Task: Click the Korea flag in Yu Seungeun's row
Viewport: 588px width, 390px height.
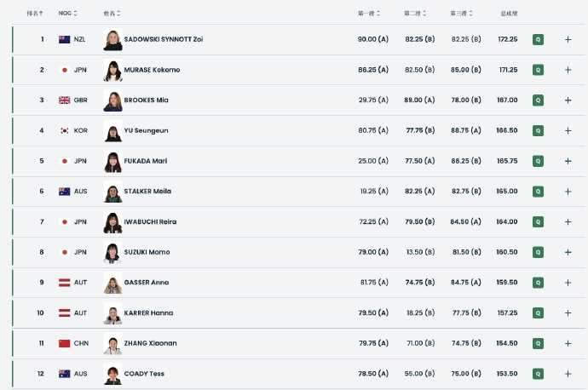Action: (x=64, y=130)
